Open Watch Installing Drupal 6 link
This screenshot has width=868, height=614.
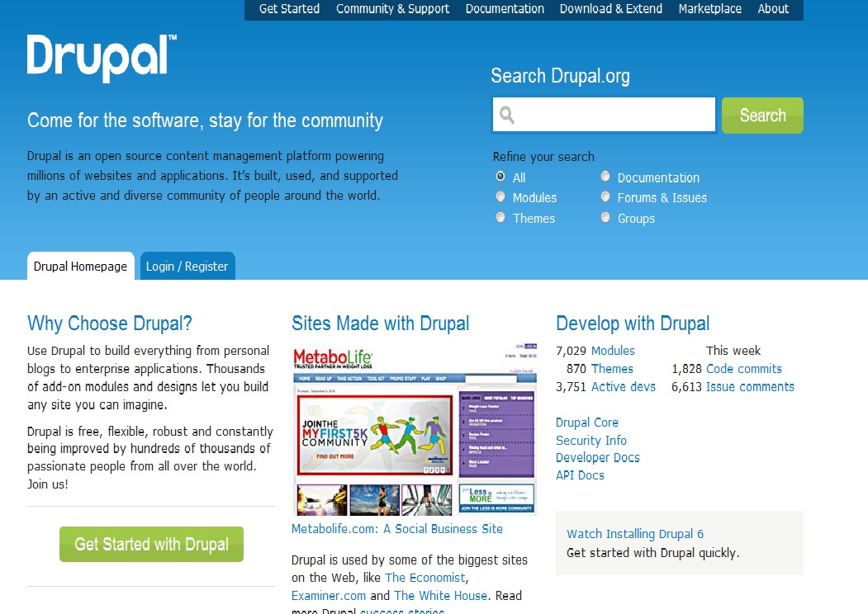click(635, 534)
